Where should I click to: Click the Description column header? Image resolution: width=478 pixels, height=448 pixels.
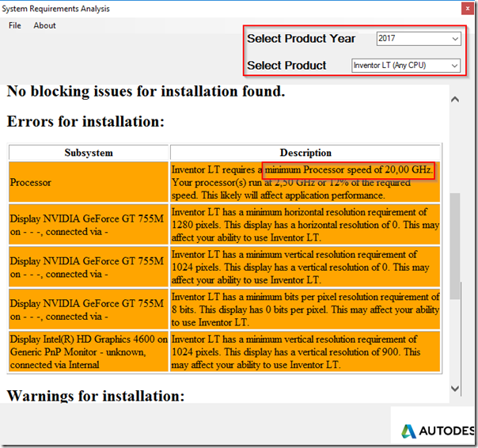[305, 153]
